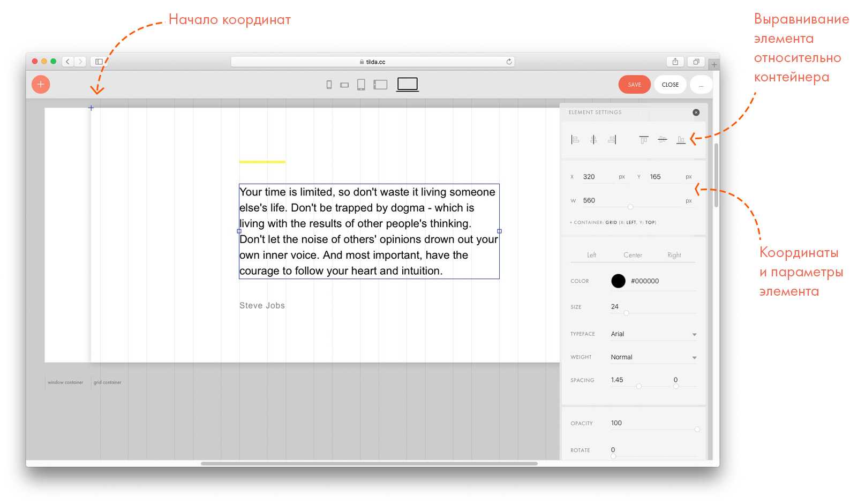Switch to mobile portrait screen view
This screenshot has height=504, width=850.
click(x=329, y=85)
